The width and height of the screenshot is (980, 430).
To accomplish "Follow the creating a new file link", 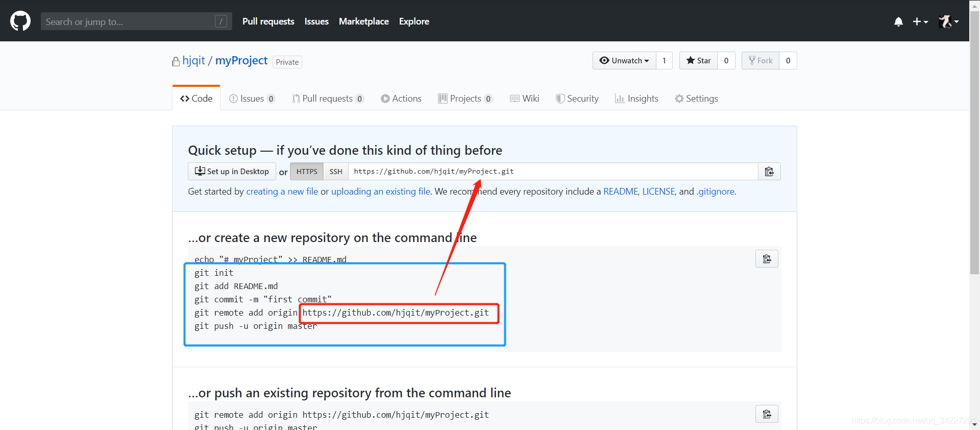I will (x=282, y=192).
